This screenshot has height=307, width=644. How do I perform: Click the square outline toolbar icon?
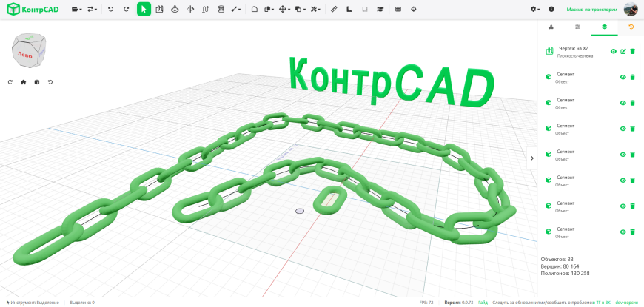[x=365, y=9]
